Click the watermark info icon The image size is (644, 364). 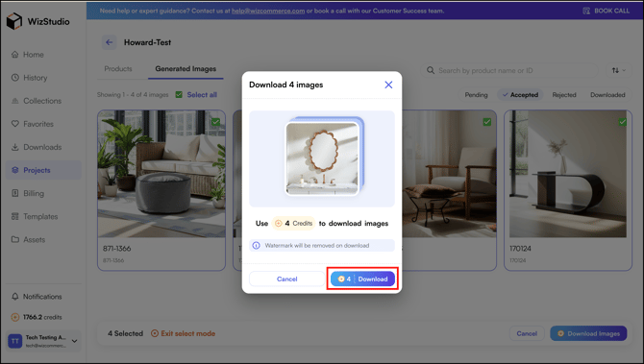(x=257, y=246)
